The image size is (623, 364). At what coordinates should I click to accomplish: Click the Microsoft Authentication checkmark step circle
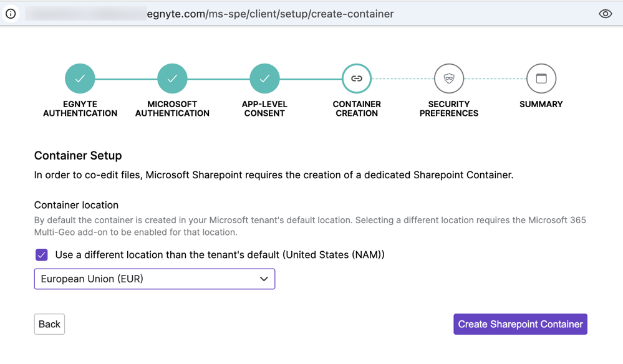click(x=172, y=79)
